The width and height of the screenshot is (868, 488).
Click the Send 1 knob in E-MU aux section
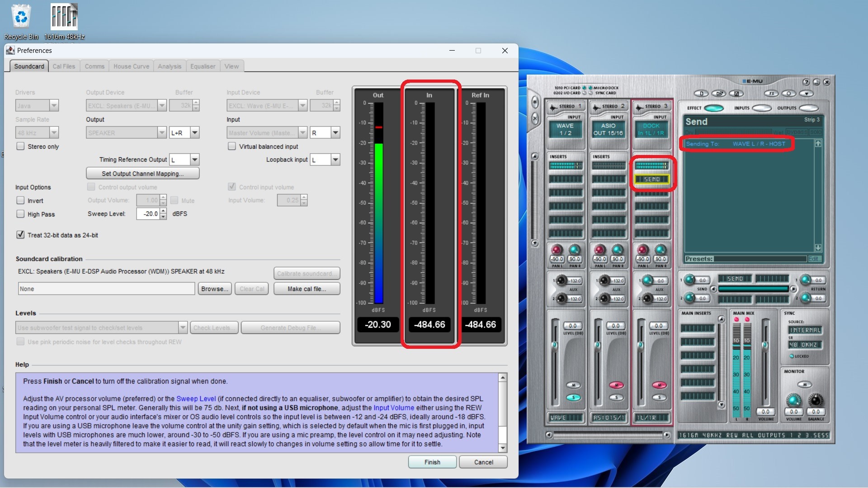click(689, 280)
